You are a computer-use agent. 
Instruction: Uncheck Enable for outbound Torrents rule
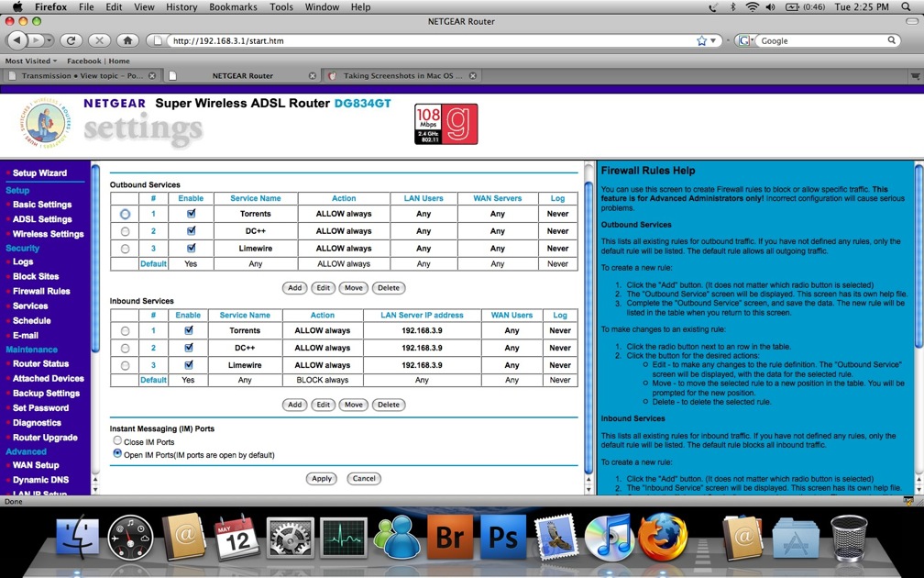(191, 214)
